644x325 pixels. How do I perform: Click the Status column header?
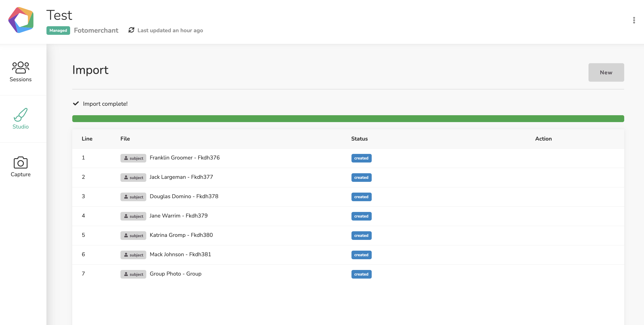(x=359, y=139)
